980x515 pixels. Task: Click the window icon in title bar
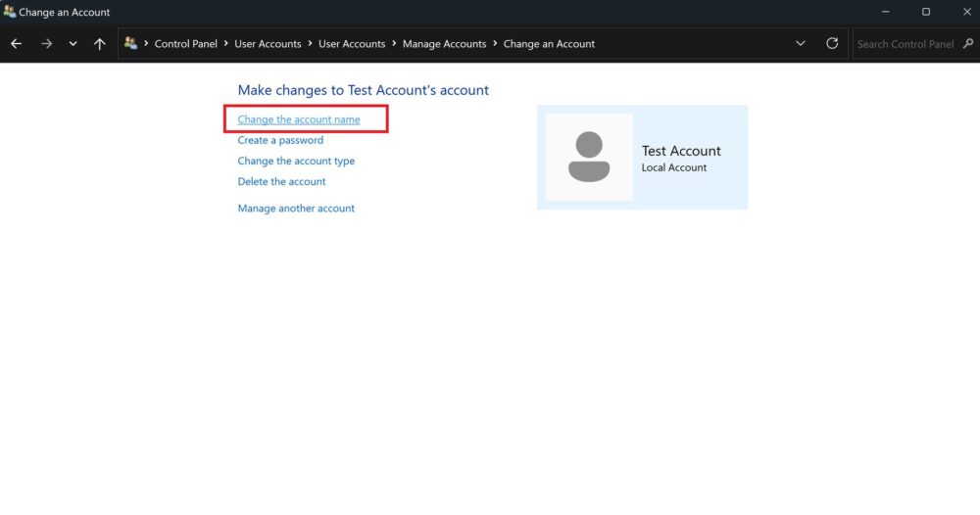tap(10, 13)
